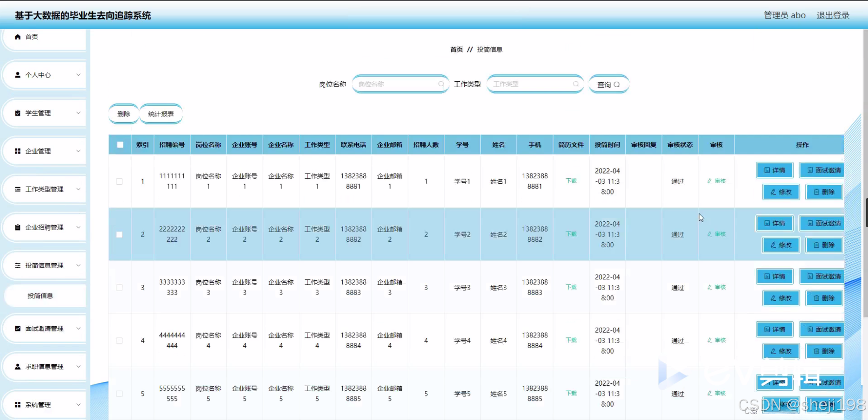Click the grid icon next to 企业管理

click(x=18, y=150)
